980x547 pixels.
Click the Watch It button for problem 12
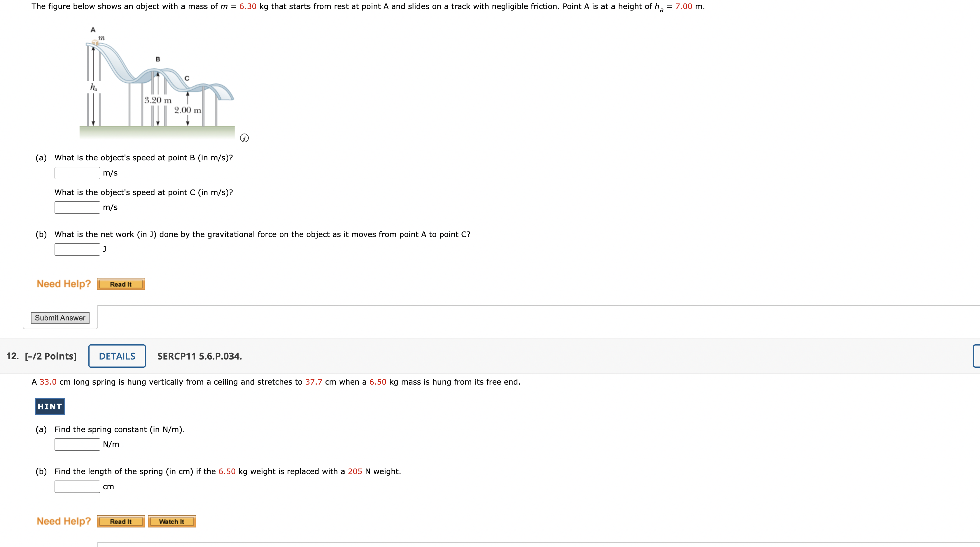(x=171, y=521)
